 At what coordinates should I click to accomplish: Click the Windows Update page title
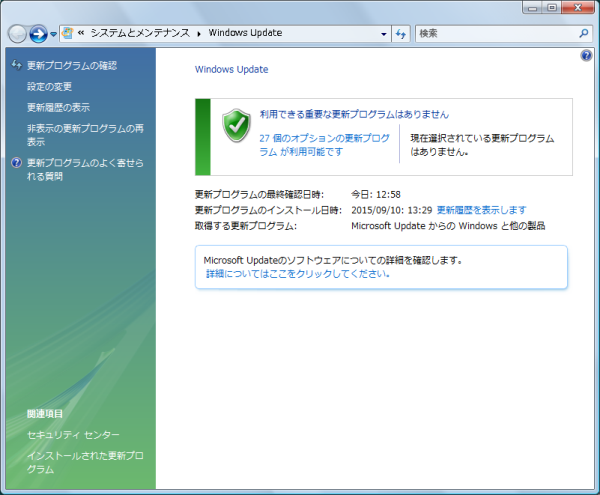pos(232,70)
